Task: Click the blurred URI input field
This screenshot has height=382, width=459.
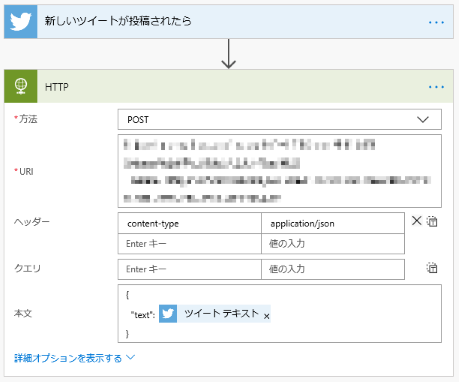Action: (x=280, y=171)
